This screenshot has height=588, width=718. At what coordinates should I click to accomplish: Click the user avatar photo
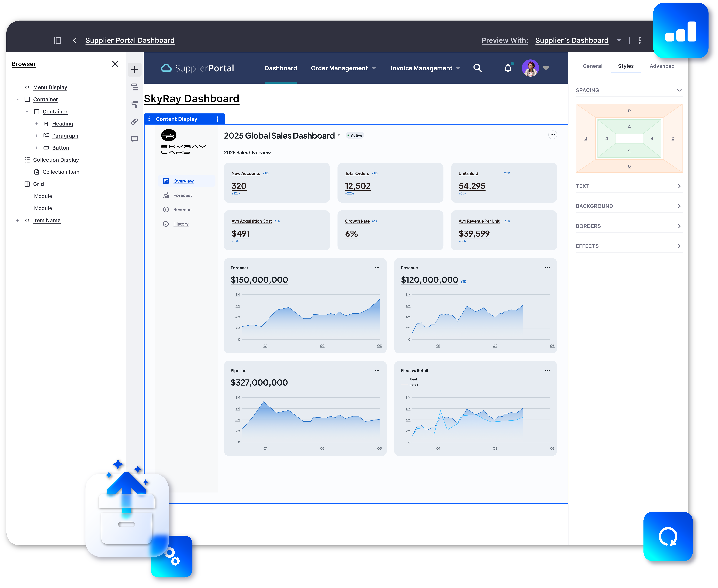coord(530,68)
